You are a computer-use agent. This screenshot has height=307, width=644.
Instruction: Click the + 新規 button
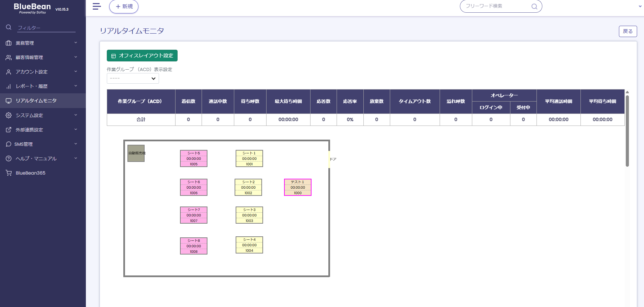pyautogui.click(x=124, y=7)
